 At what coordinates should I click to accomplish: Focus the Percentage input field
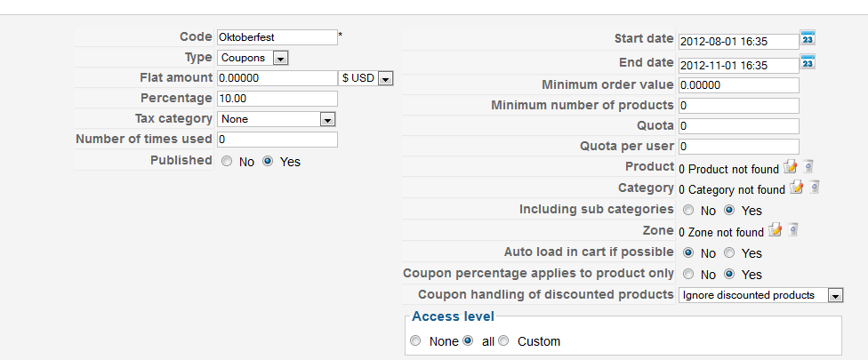(x=277, y=99)
